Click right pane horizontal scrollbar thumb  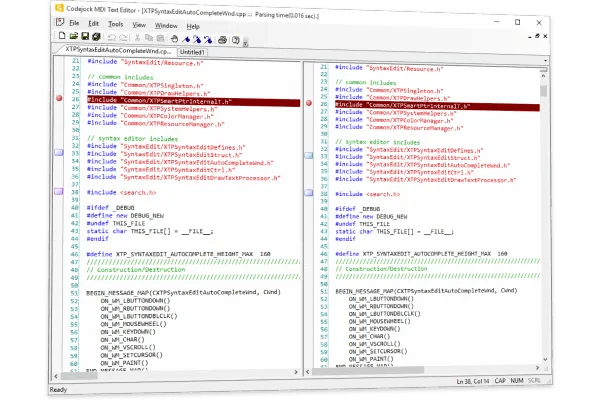point(368,370)
